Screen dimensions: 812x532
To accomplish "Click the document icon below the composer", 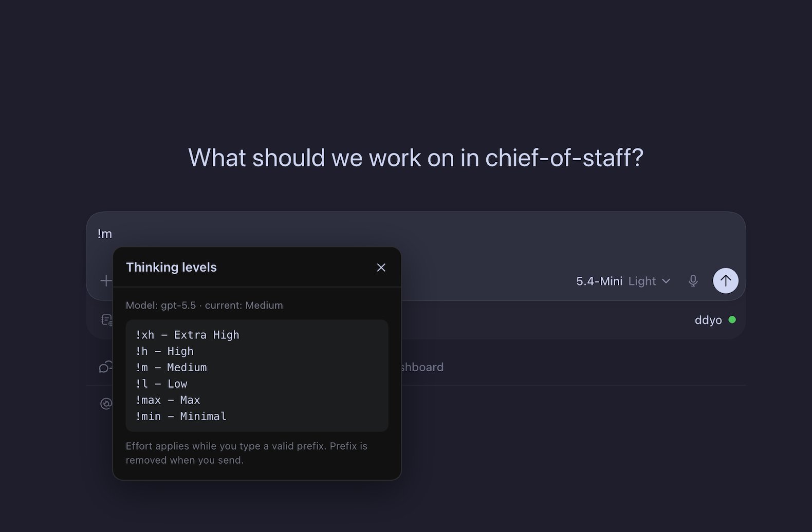I will [106, 320].
